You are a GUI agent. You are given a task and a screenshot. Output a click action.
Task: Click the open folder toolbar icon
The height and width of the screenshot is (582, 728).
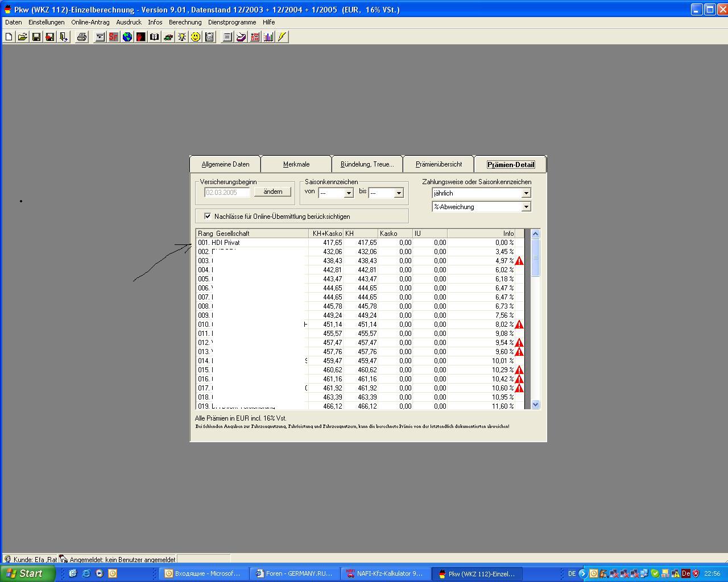[x=22, y=37]
